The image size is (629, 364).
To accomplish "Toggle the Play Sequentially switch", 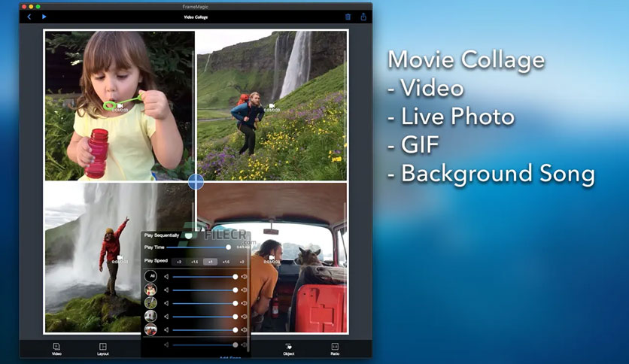I will (188, 235).
